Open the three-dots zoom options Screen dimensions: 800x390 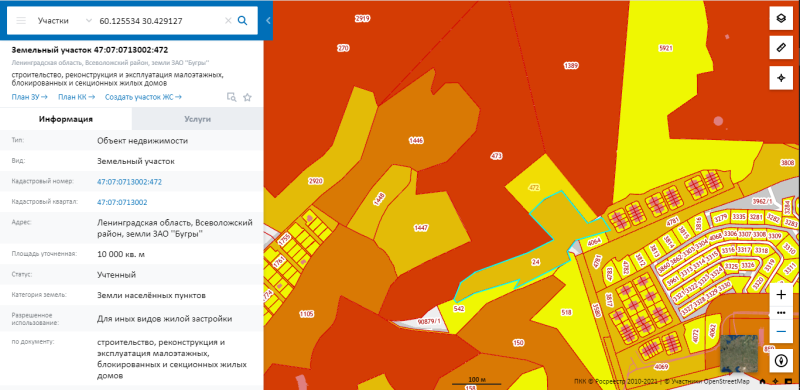click(x=781, y=313)
